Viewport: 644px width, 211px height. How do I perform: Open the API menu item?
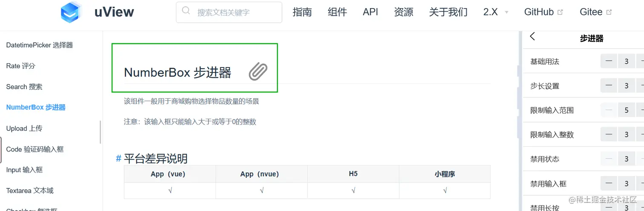[x=371, y=12]
